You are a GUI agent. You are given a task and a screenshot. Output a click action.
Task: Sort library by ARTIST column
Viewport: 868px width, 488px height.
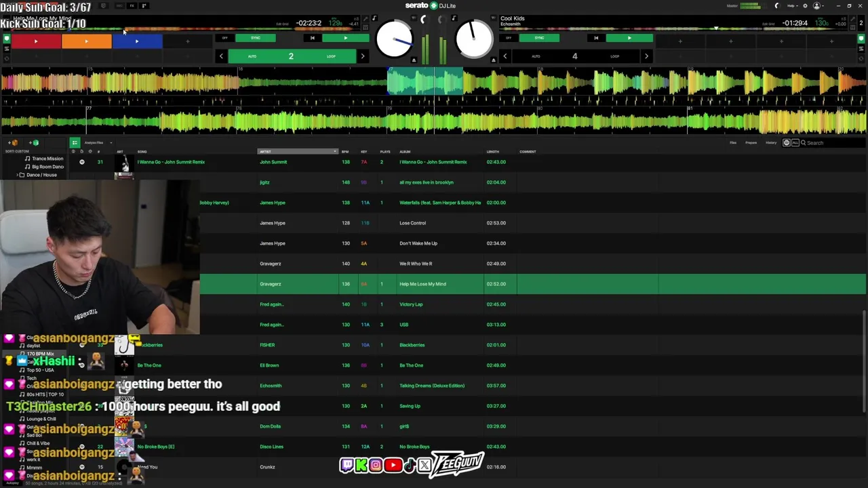coord(298,152)
